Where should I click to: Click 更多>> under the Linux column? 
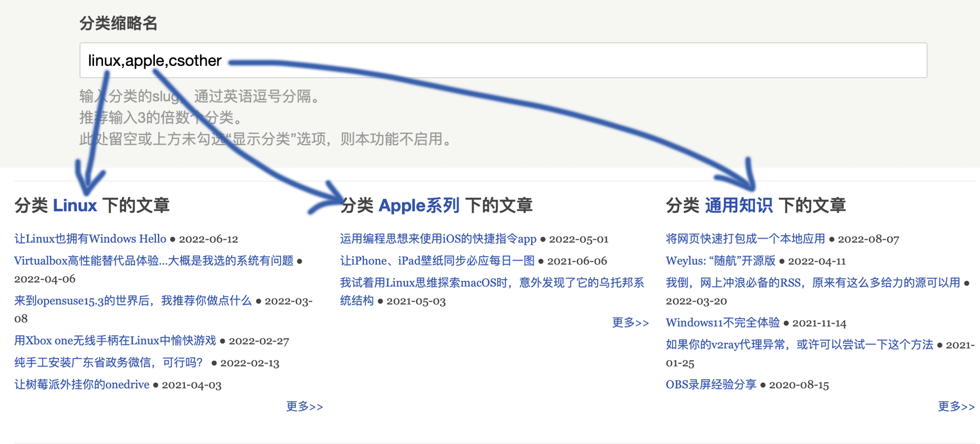pos(304,406)
